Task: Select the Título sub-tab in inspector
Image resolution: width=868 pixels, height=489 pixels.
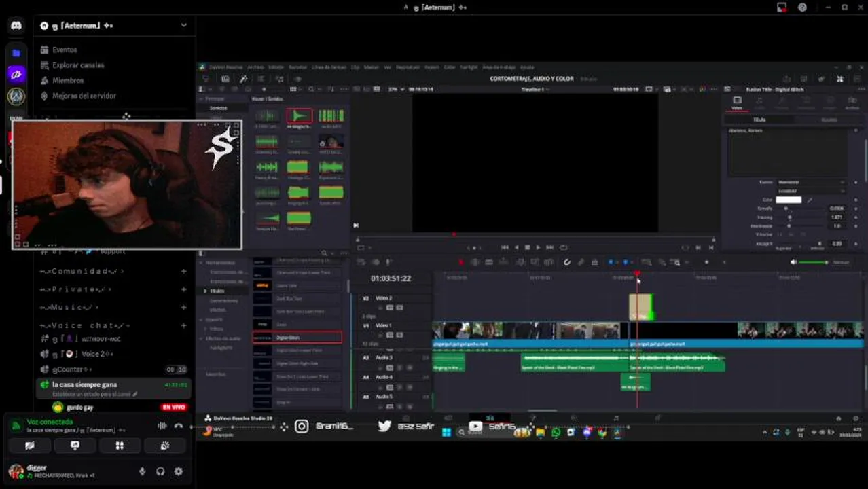Action: [759, 120]
